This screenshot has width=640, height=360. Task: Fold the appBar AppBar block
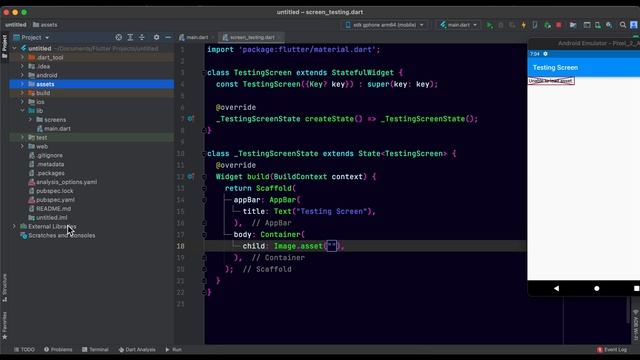(x=204, y=200)
